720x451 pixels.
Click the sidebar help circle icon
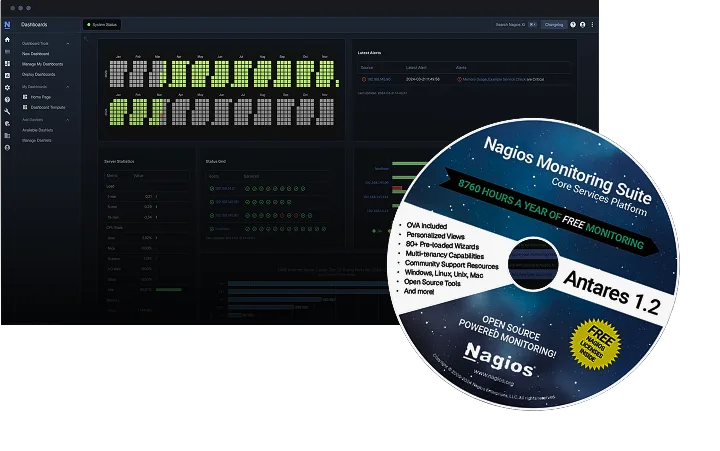(x=7, y=99)
